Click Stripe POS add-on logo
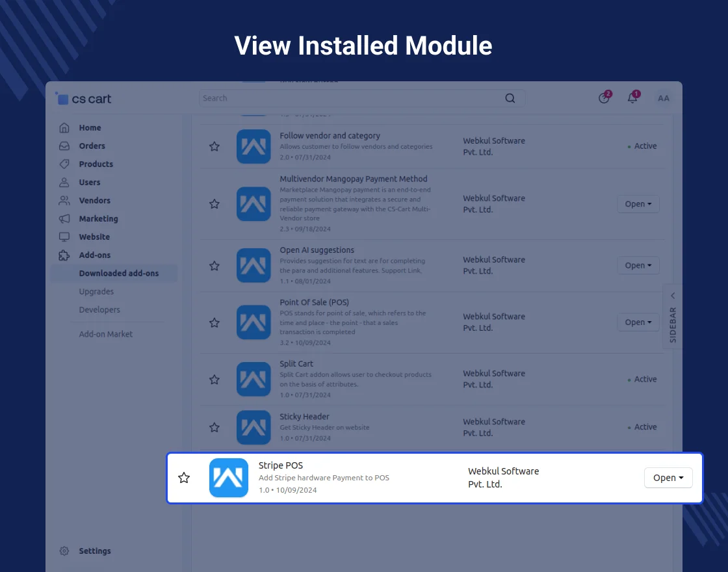 229,478
